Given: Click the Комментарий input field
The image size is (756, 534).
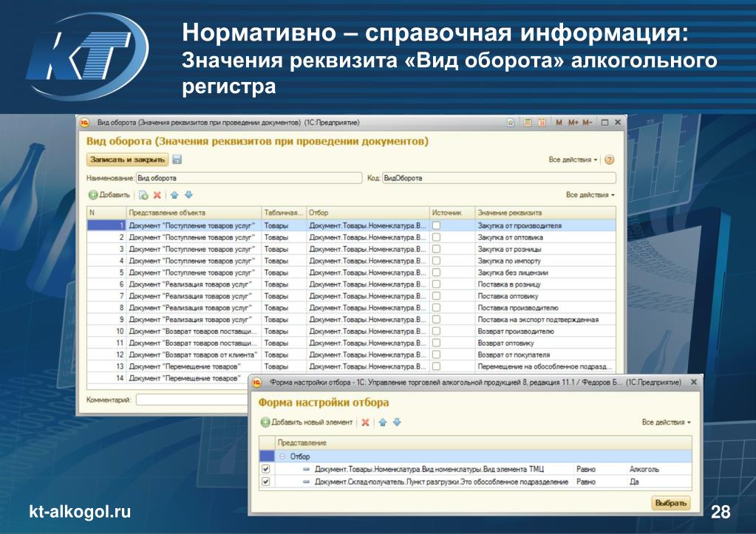Looking at the screenshot, I should 193,400.
